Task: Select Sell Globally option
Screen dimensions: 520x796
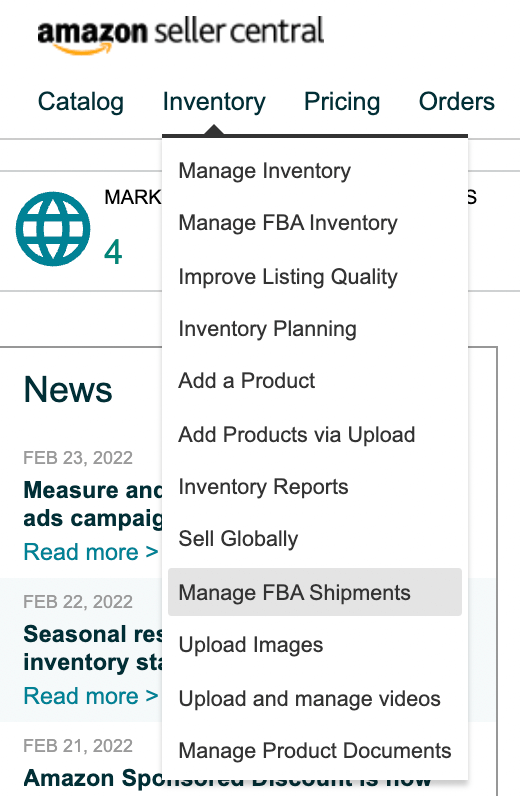Action: click(x=315, y=539)
